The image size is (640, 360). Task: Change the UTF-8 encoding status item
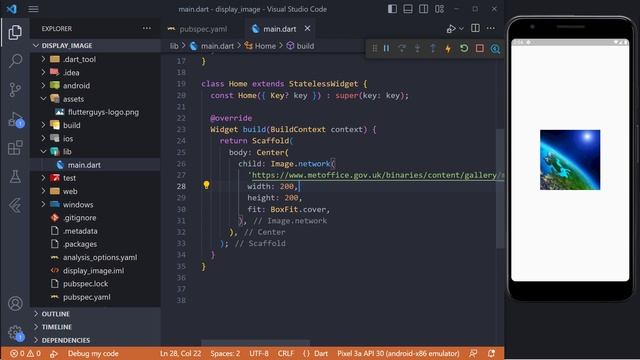[x=259, y=353]
